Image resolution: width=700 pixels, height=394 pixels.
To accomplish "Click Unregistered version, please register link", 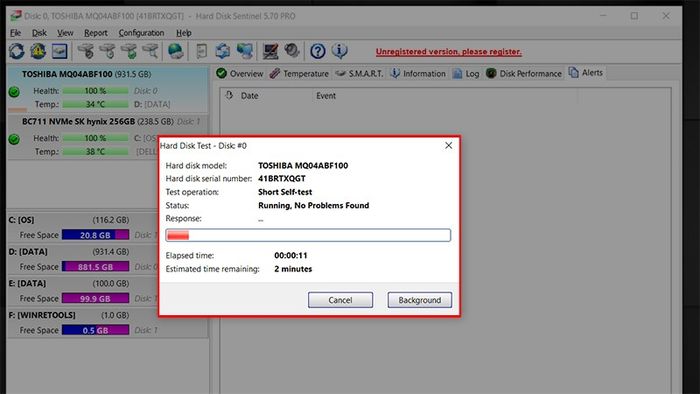I will (449, 52).
